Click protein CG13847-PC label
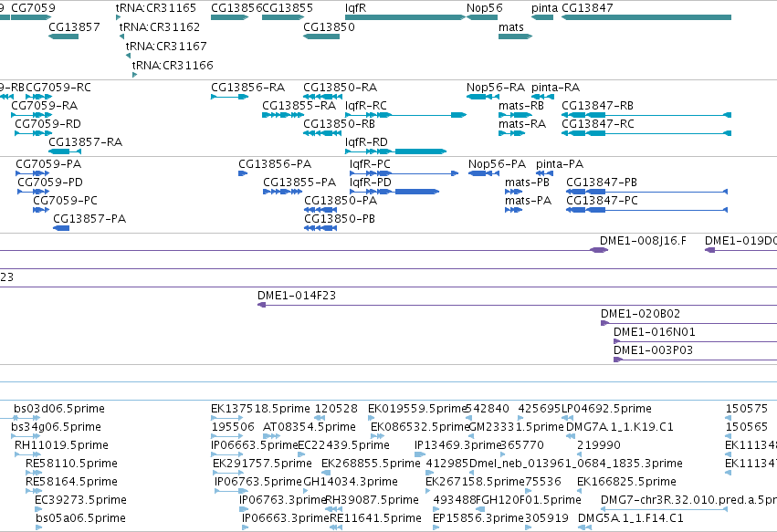The image size is (777, 532). pos(602,201)
